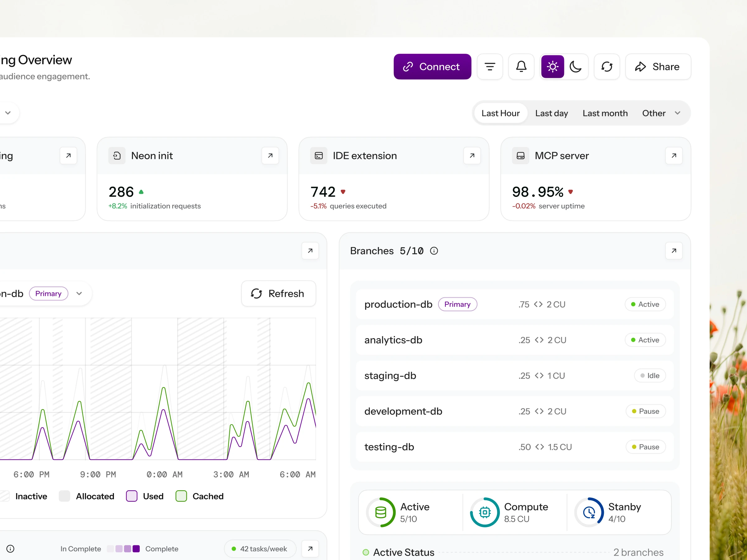This screenshot has height=560, width=747.
Task: Toggle the Used legend swatch
Action: click(x=132, y=496)
